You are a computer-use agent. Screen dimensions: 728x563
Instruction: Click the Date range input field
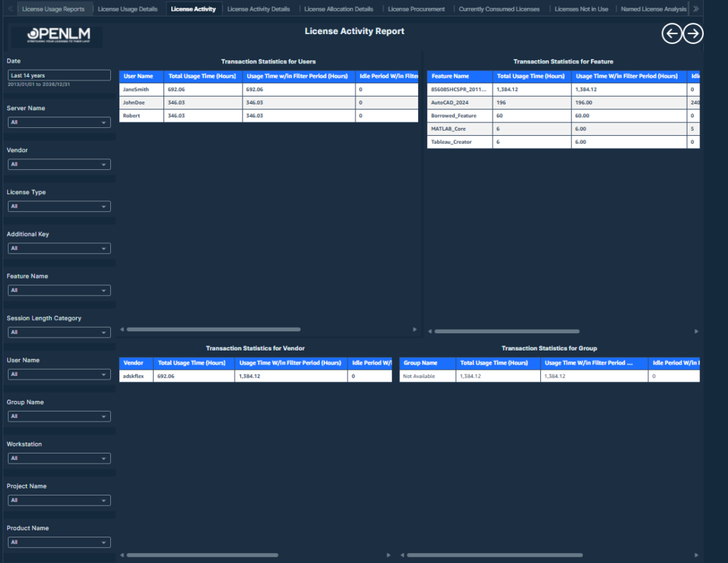pyautogui.click(x=59, y=75)
